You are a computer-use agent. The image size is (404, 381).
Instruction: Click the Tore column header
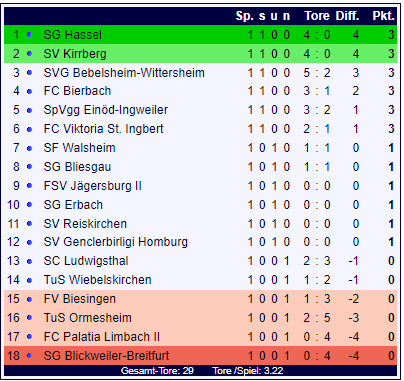tap(317, 16)
